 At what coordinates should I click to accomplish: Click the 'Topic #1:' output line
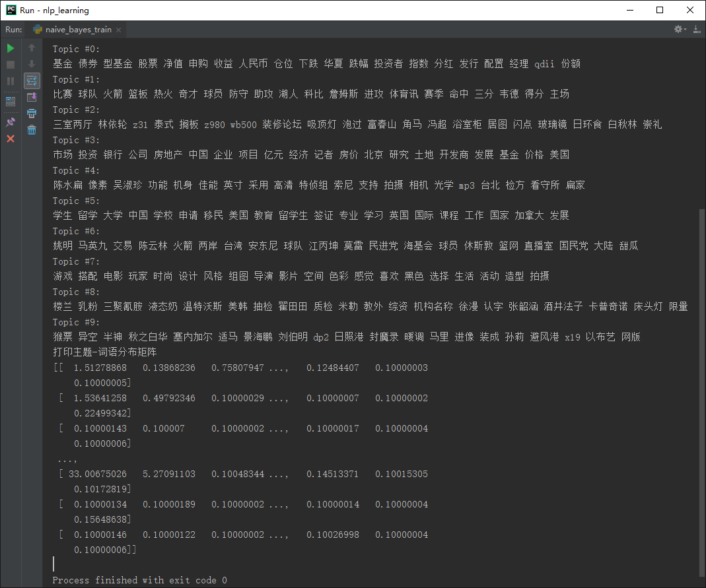tap(76, 79)
